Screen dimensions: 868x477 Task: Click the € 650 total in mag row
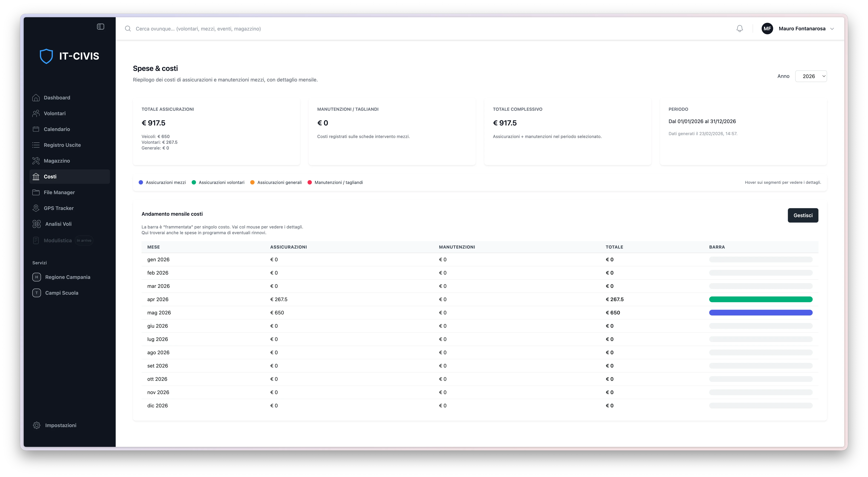pyautogui.click(x=613, y=313)
